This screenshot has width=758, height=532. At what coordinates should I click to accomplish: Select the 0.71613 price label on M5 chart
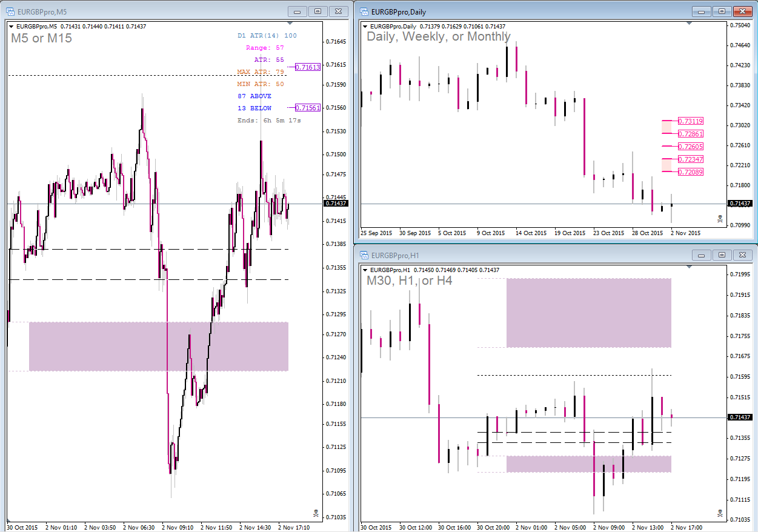[308, 67]
